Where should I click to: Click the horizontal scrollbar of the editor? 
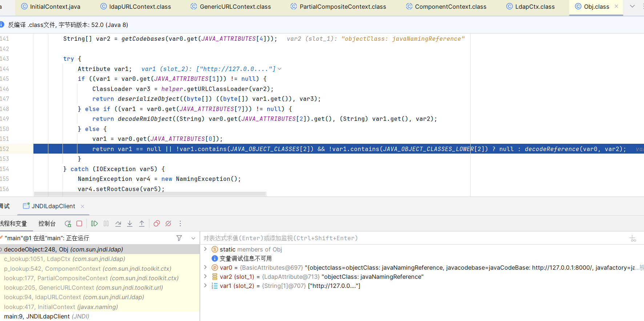[x=150, y=194]
